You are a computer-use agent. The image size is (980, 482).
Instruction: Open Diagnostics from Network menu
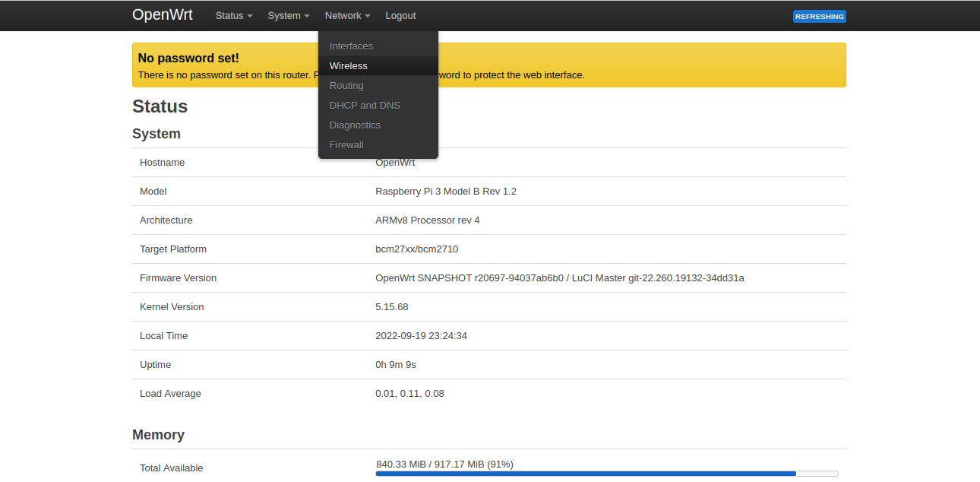[378, 125]
